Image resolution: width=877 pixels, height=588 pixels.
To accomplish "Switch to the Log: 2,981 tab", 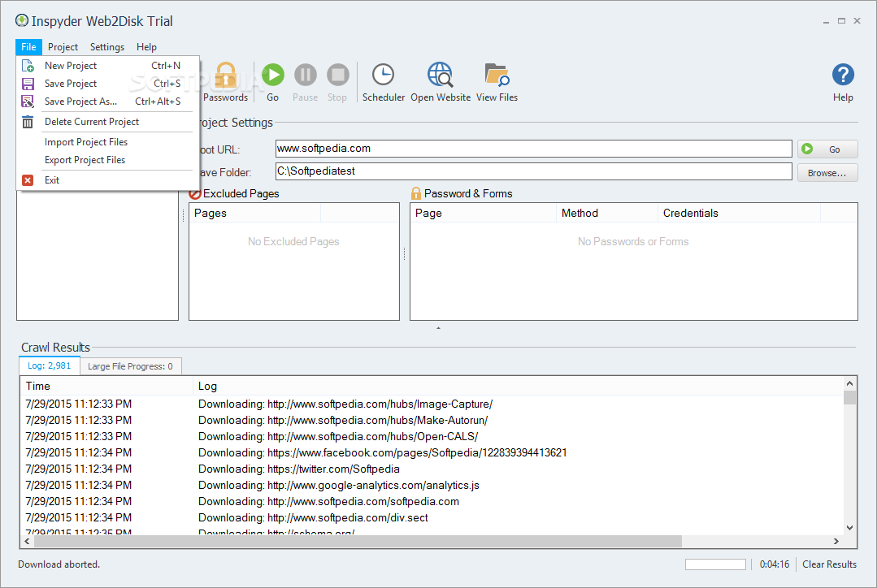I will (x=50, y=366).
